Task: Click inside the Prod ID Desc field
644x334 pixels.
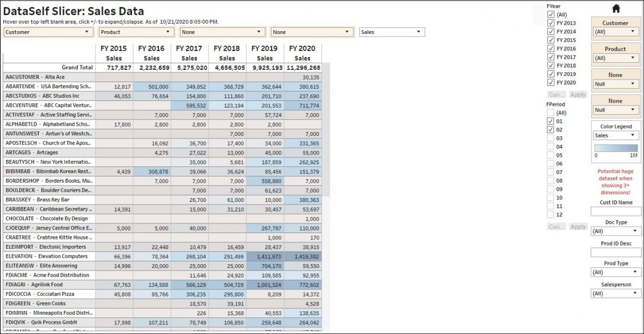Action: [x=615, y=251]
